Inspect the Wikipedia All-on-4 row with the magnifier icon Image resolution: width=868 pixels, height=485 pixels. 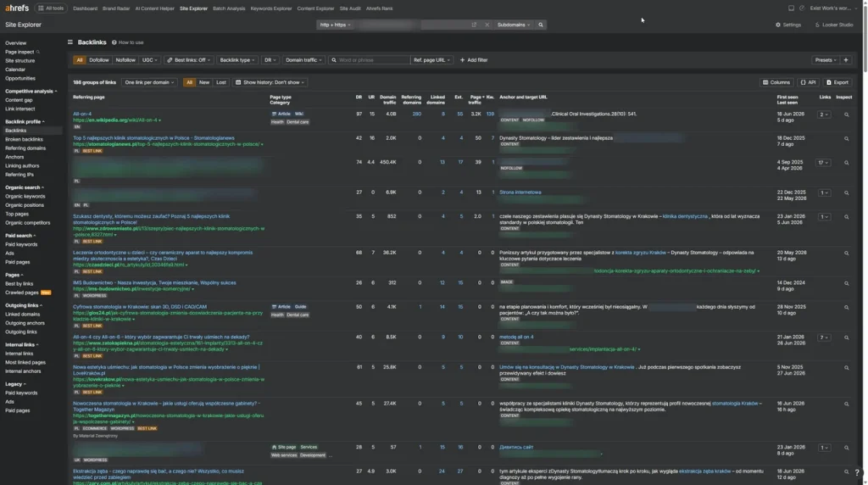click(x=846, y=114)
